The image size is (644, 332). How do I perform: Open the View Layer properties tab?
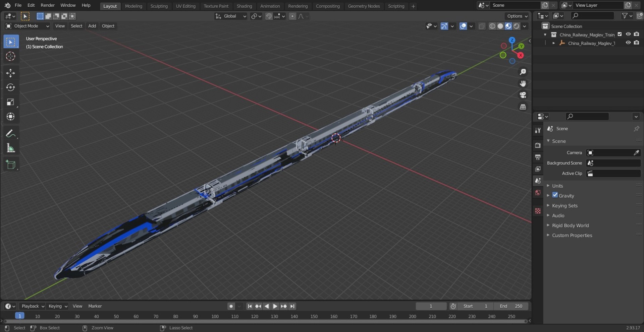tap(538, 169)
